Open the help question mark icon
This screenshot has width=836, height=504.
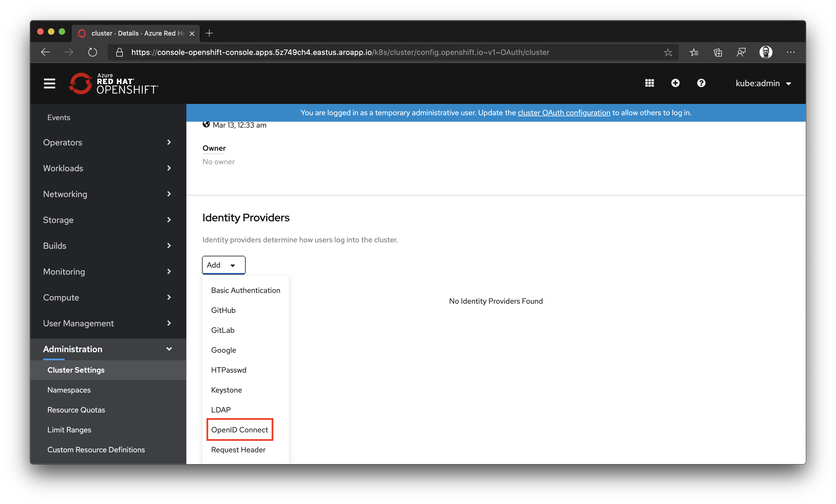pos(701,83)
